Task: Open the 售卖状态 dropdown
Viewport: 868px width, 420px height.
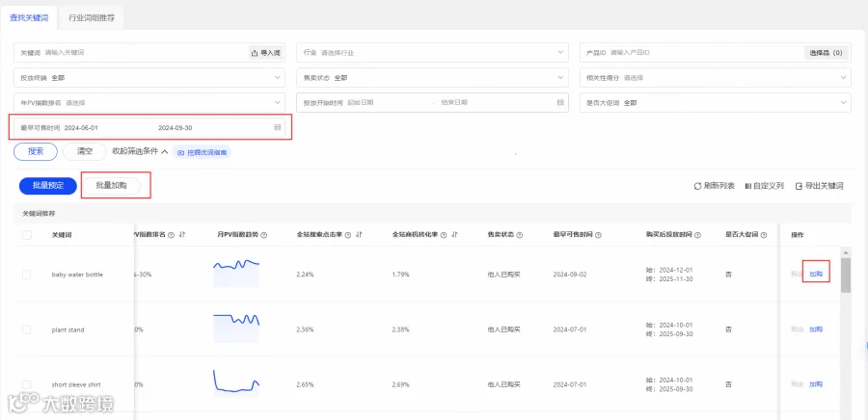Action: click(x=432, y=78)
